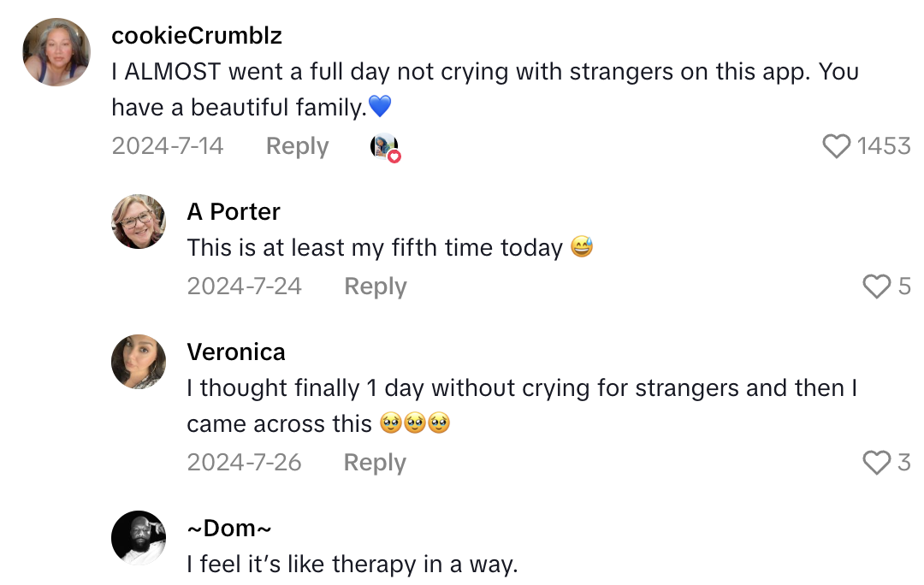Click the timestamp 2024-7-24 on A Porter's reply
The image size is (924, 585).
click(245, 287)
